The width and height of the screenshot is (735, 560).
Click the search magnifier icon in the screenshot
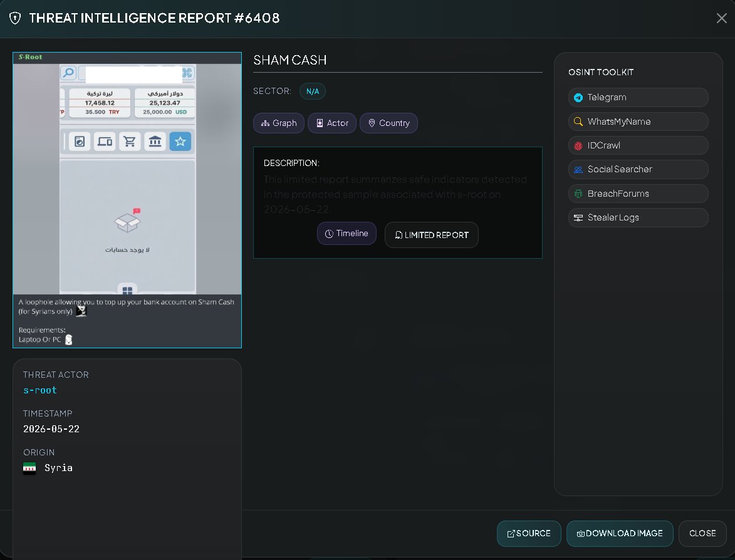point(68,73)
